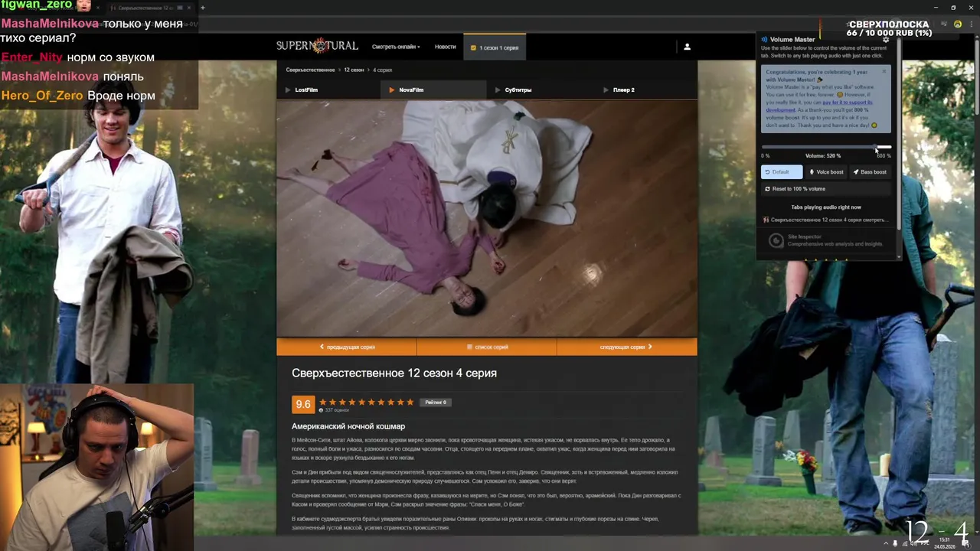Click Default button in Volume Master
Image resolution: width=980 pixels, height=551 pixels.
click(782, 172)
